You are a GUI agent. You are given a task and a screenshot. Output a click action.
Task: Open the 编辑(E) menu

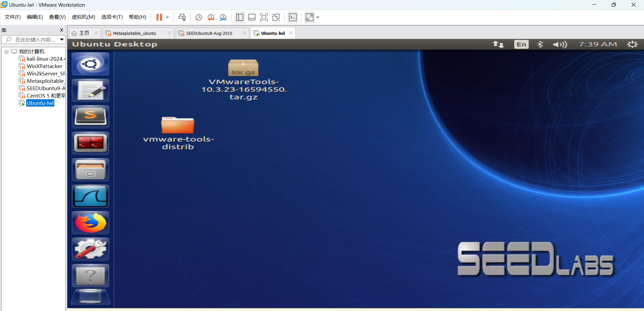35,17
